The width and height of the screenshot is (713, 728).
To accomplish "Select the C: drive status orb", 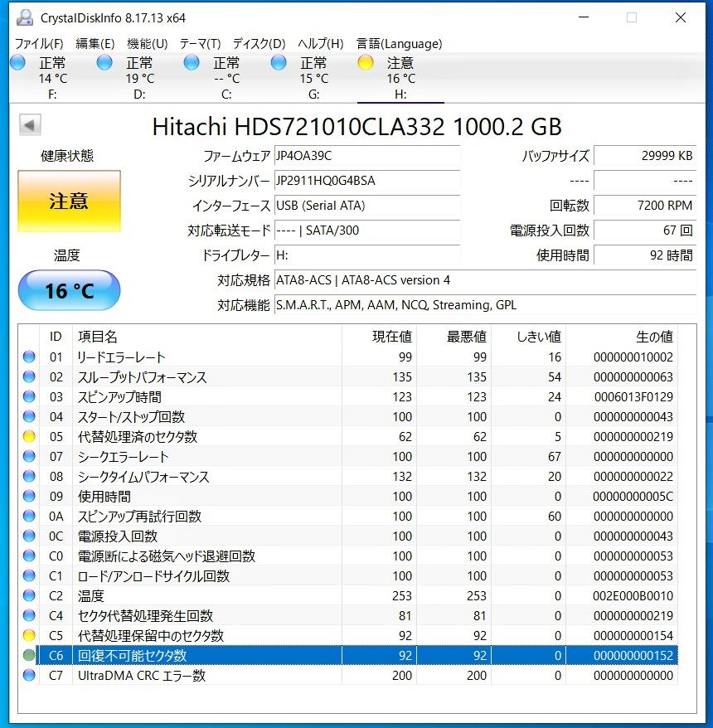I will point(192,62).
